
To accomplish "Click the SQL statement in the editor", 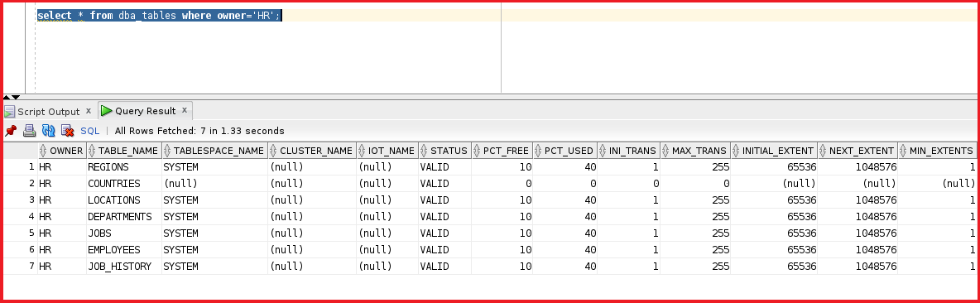I will point(160,16).
